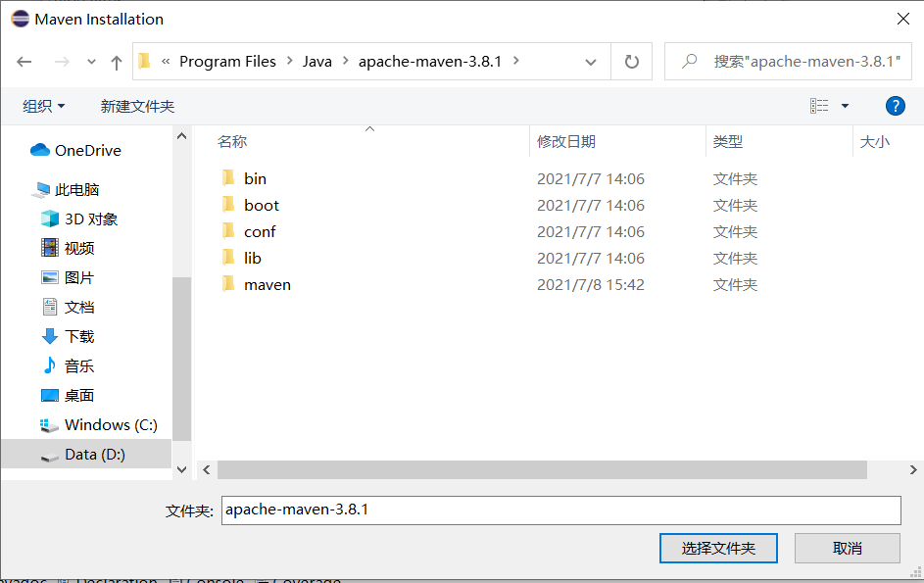Select the maven folder

click(267, 285)
